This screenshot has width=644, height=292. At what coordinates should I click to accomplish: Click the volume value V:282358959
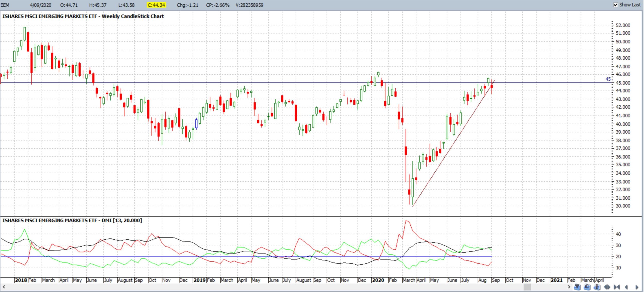pyautogui.click(x=249, y=5)
